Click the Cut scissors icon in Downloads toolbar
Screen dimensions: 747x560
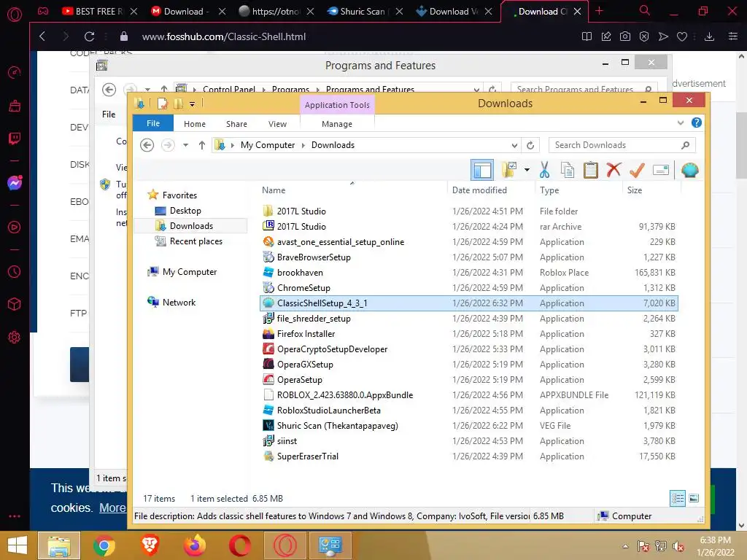coord(544,170)
